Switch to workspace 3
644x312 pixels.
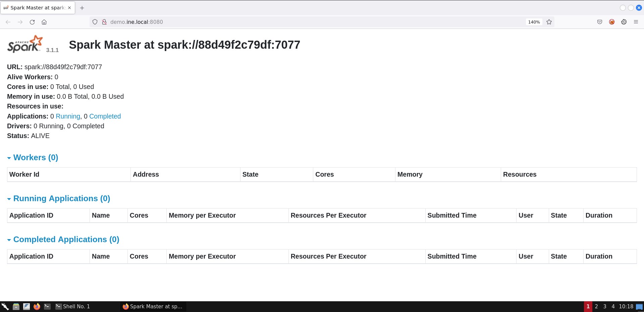[605, 306]
